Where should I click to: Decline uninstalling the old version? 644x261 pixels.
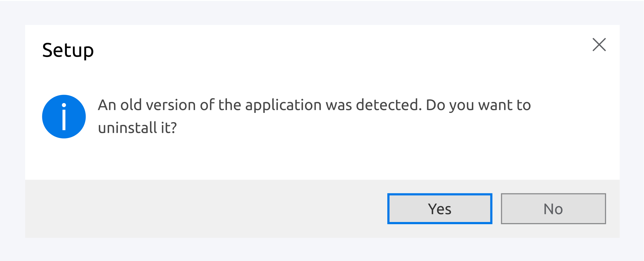click(553, 209)
